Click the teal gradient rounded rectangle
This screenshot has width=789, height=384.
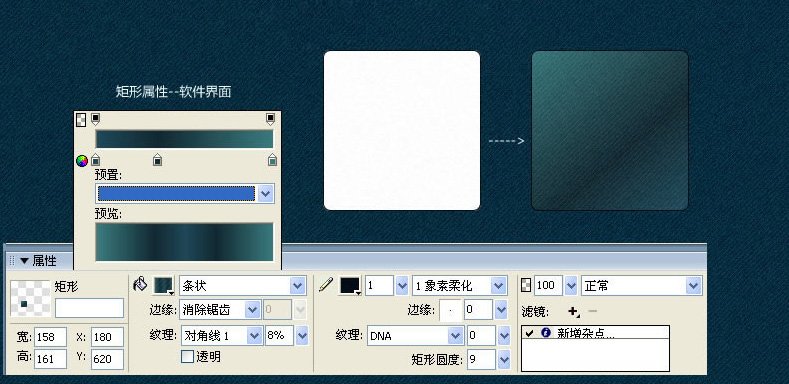610,130
